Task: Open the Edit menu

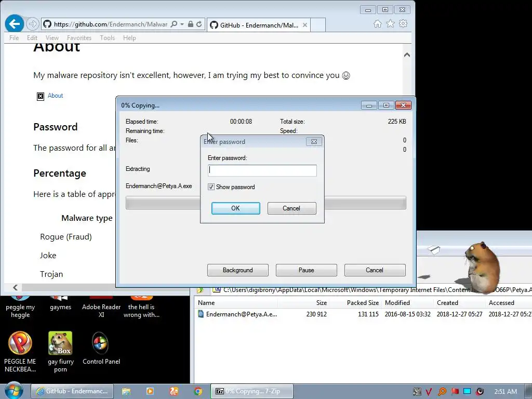Action: (32, 37)
